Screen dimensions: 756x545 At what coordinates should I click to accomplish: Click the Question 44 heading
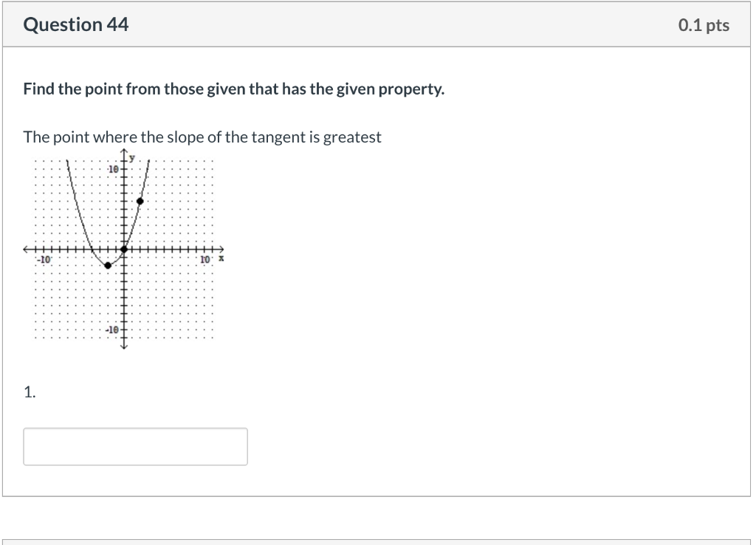(76, 25)
